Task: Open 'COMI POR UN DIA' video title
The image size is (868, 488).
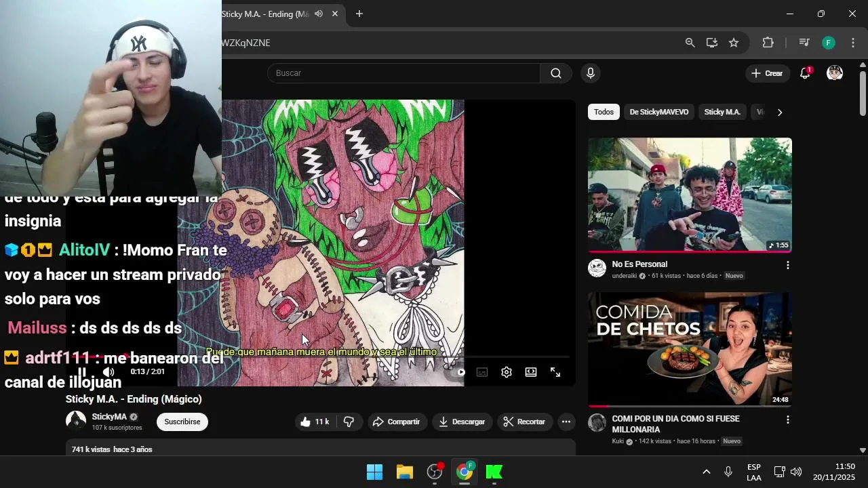Action: pyautogui.click(x=675, y=424)
